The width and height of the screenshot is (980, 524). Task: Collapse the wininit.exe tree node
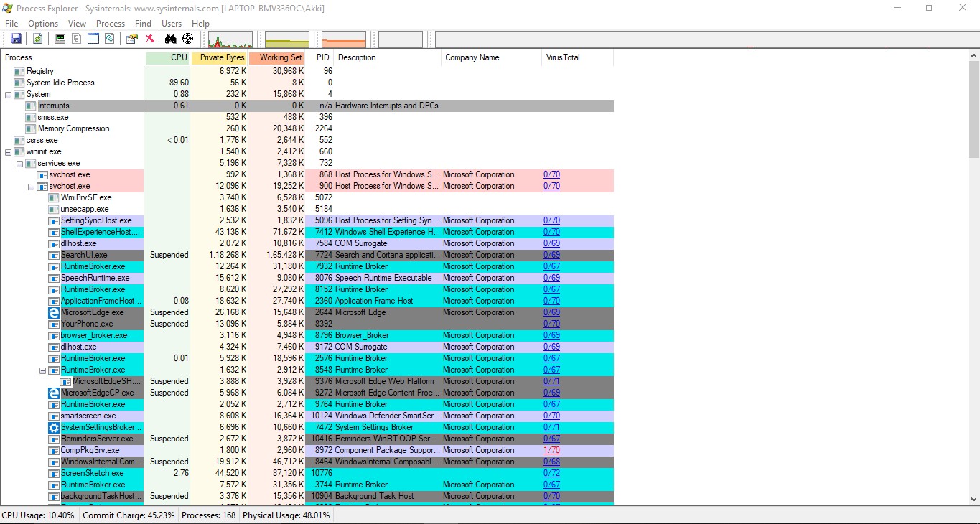coord(8,151)
